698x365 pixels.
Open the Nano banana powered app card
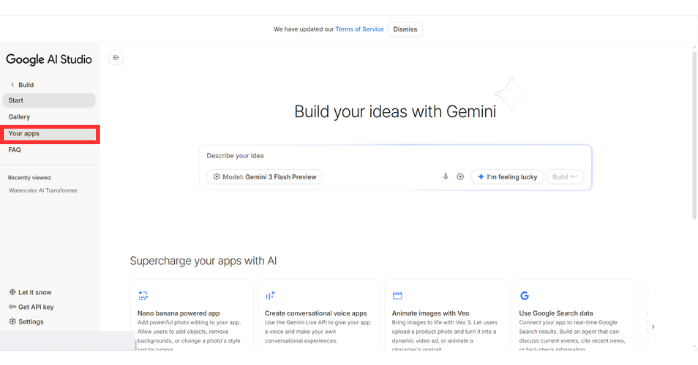pyautogui.click(x=191, y=315)
